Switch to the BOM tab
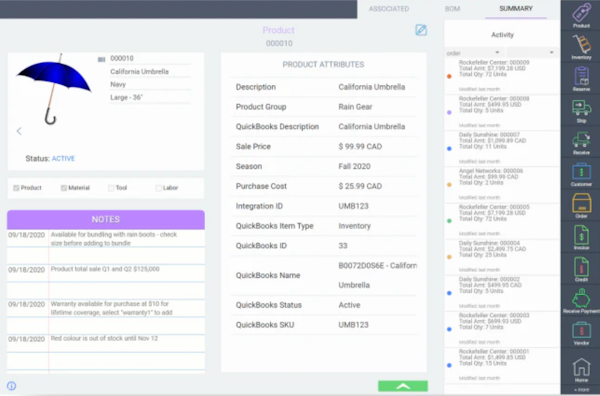600x396 pixels. [x=452, y=9]
